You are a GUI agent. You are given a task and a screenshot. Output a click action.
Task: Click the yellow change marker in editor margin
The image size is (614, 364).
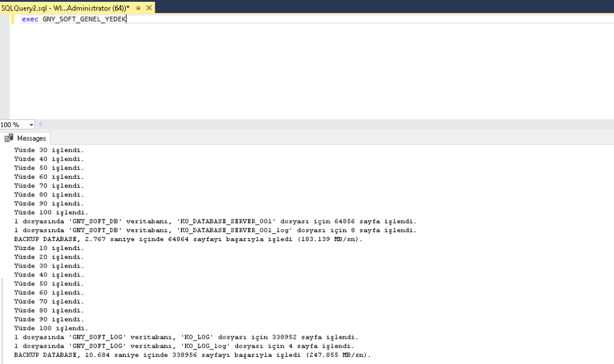coord(13,19)
